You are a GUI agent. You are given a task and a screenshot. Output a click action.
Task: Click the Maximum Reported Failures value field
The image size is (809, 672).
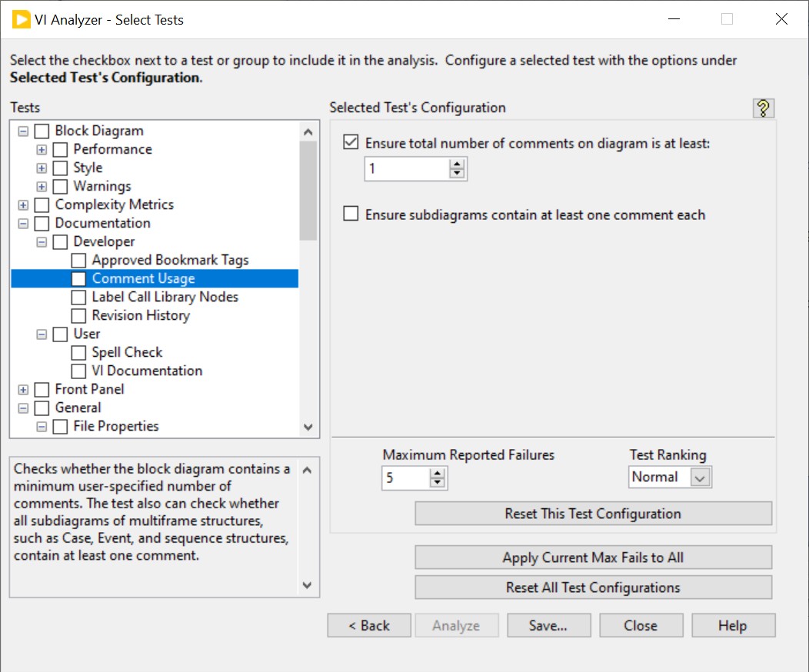point(406,478)
